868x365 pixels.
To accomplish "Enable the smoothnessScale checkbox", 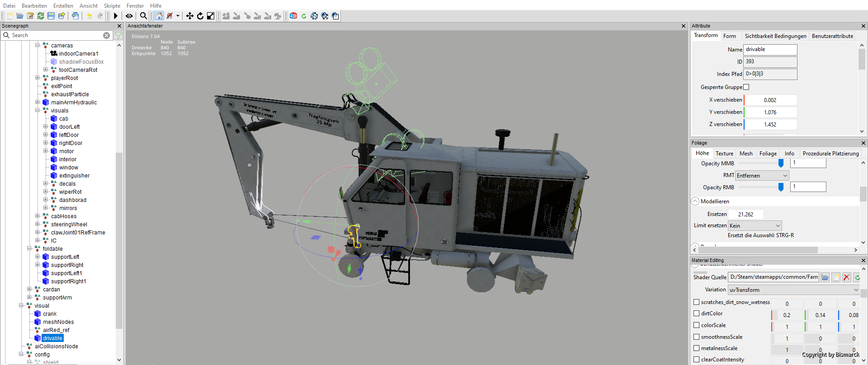I will point(696,337).
